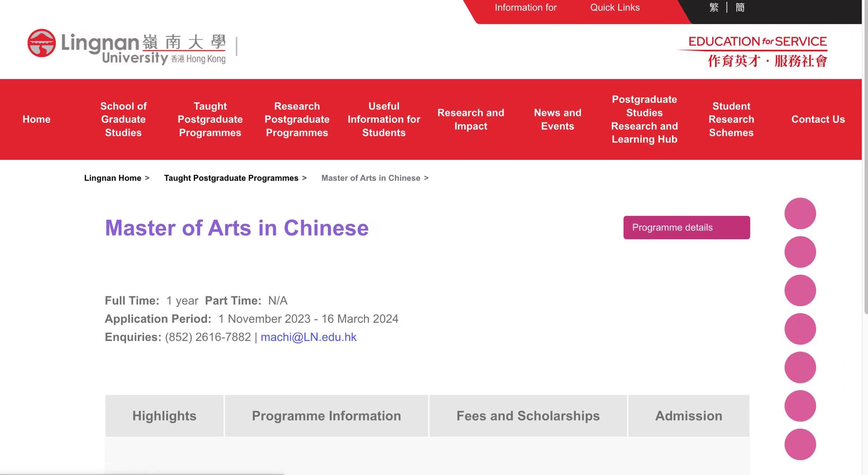Select the Programme Information tab
The image size is (868, 475).
click(326, 416)
